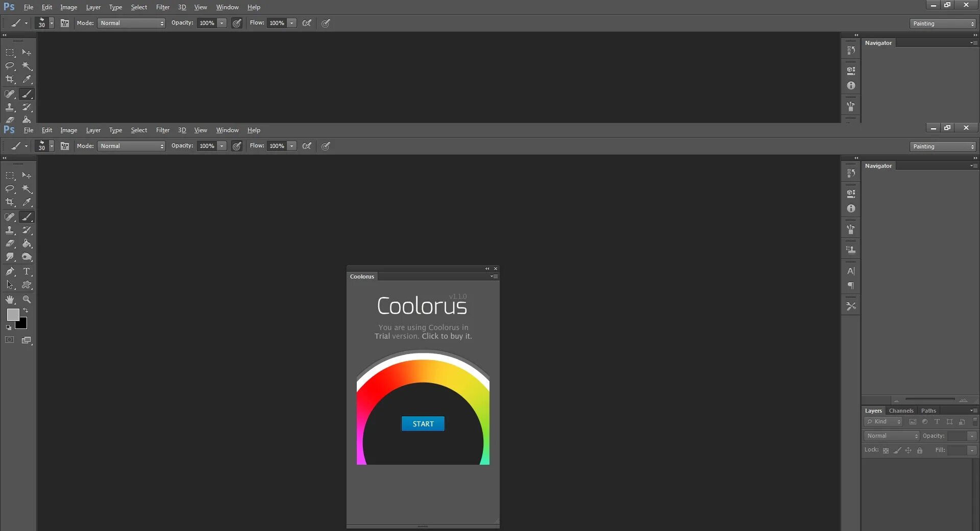Open the Painting workspace dropdown in front window
This screenshot has width=980, height=531.
point(943,147)
